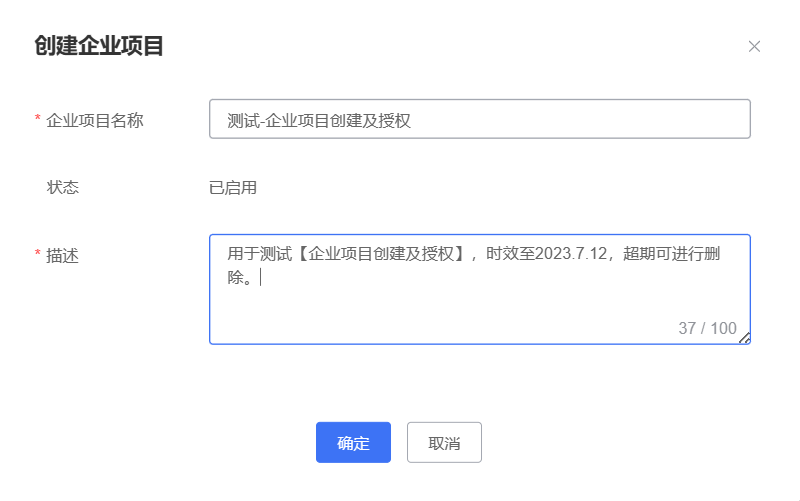
Task: Click the dialog title 创建企业项目
Action: pos(99,47)
